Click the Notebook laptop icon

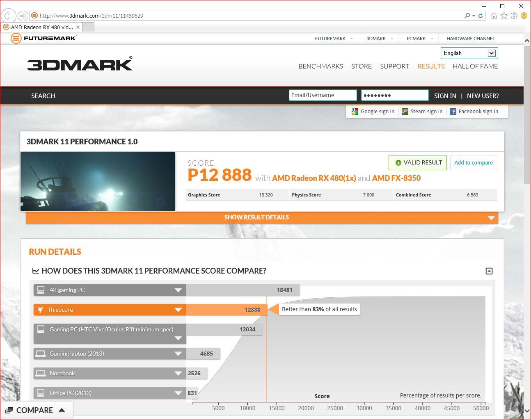click(41, 373)
